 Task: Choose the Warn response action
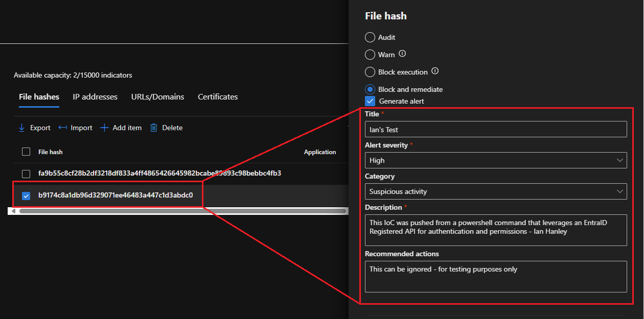370,54
